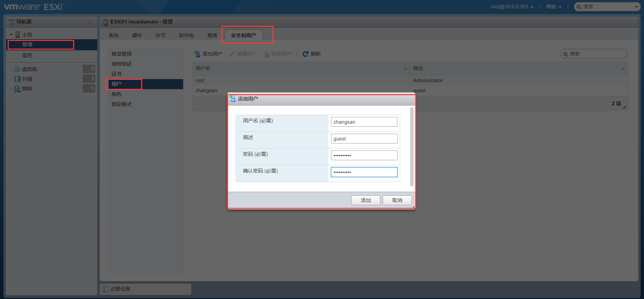Select 证书 in the side menu
Screen dimensions: 644x299
146,74
